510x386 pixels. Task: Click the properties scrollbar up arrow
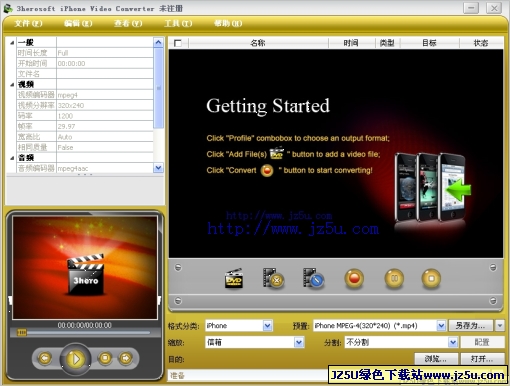click(x=158, y=42)
